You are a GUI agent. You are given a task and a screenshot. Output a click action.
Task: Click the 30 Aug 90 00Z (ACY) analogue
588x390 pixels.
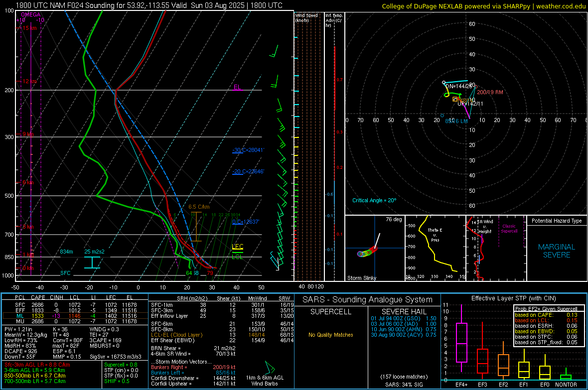[404, 335]
